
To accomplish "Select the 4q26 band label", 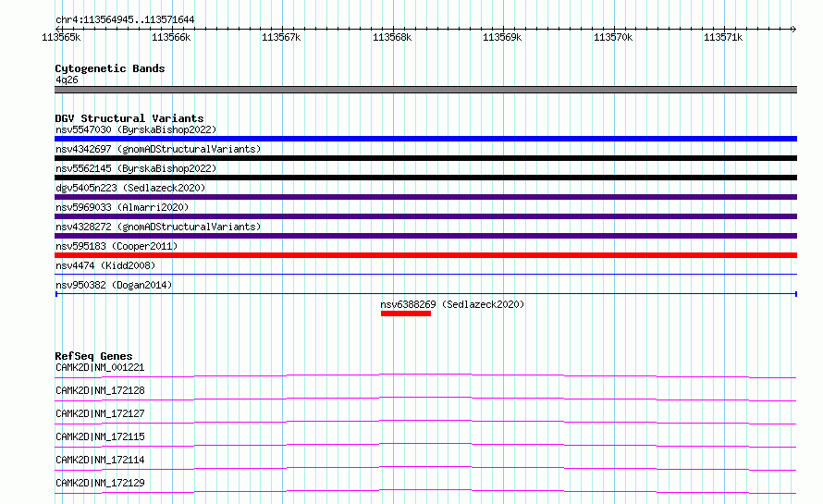I will pyautogui.click(x=67, y=80).
